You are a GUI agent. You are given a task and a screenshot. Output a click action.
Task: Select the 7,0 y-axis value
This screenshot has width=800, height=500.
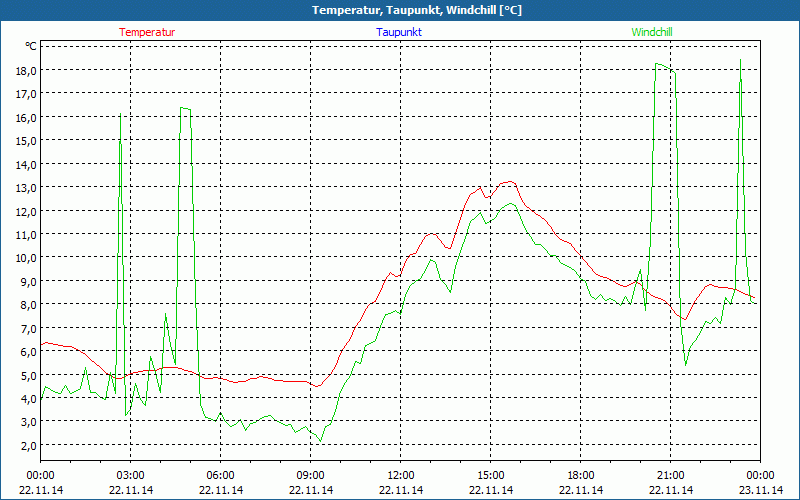(28, 328)
